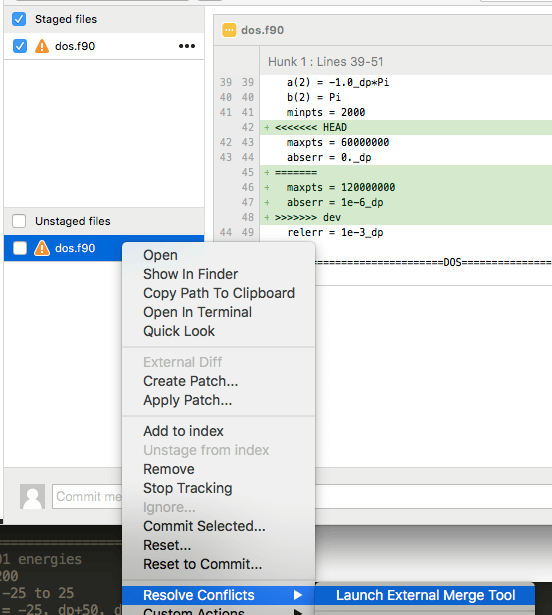Image resolution: width=552 pixels, height=615 pixels.
Task: Click the yellow file icon beside dos.f90 diff header
Action: [x=229, y=30]
